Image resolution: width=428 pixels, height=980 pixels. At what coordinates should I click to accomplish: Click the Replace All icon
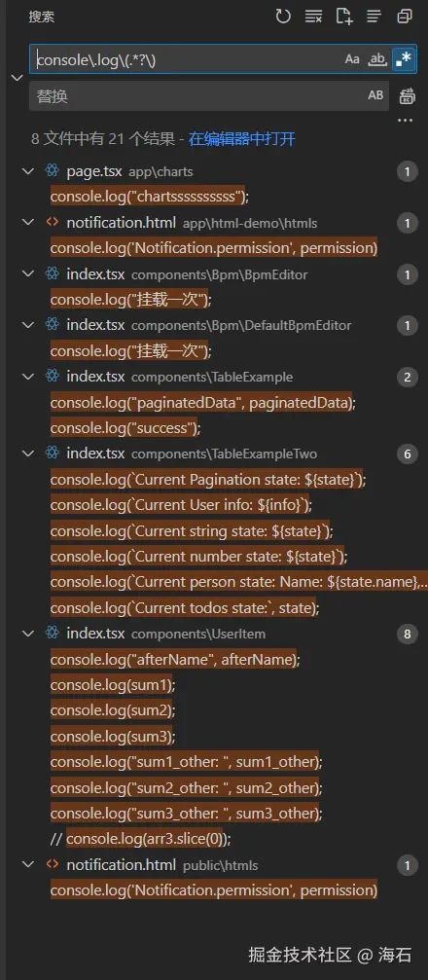(x=408, y=95)
